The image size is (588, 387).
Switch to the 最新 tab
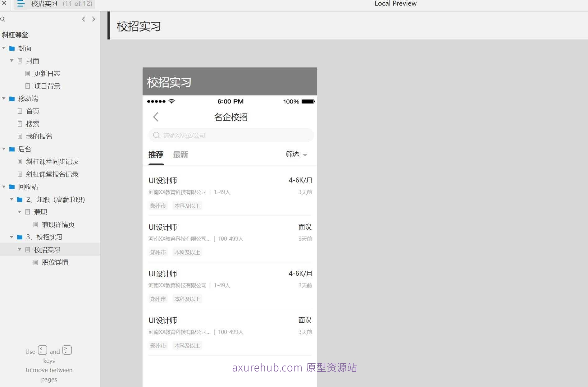point(180,154)
